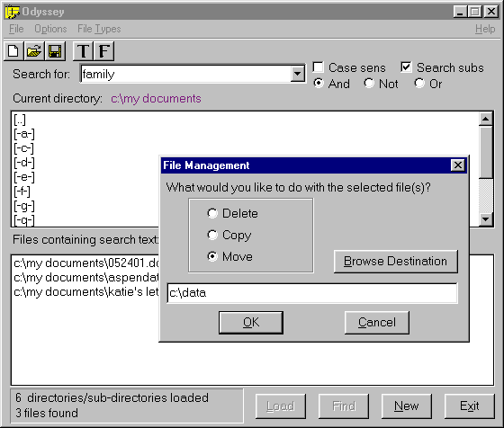Expand the Search for dropdown arrow

(297, 74)
